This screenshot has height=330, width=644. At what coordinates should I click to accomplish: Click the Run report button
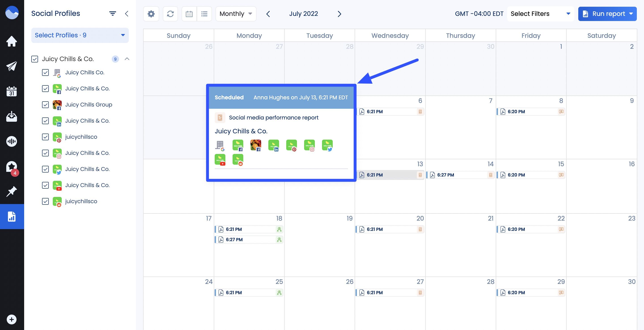pyautogui.click(x=608, y=14)
